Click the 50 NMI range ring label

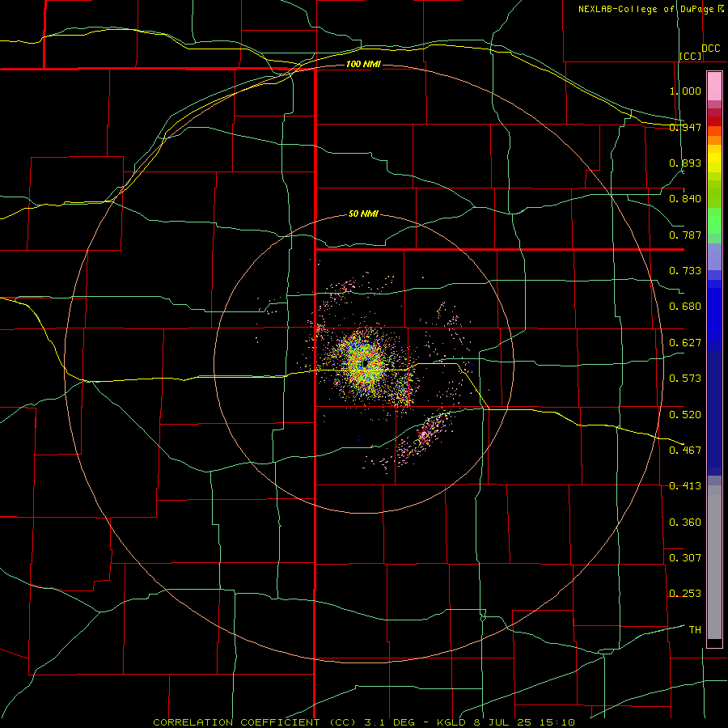363,214
